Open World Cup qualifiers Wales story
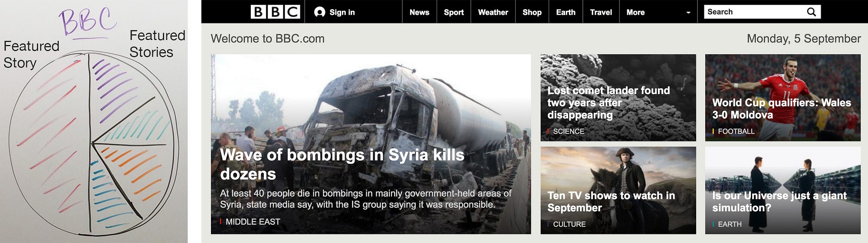Screen dimensions: 868x243 (783, 98)
